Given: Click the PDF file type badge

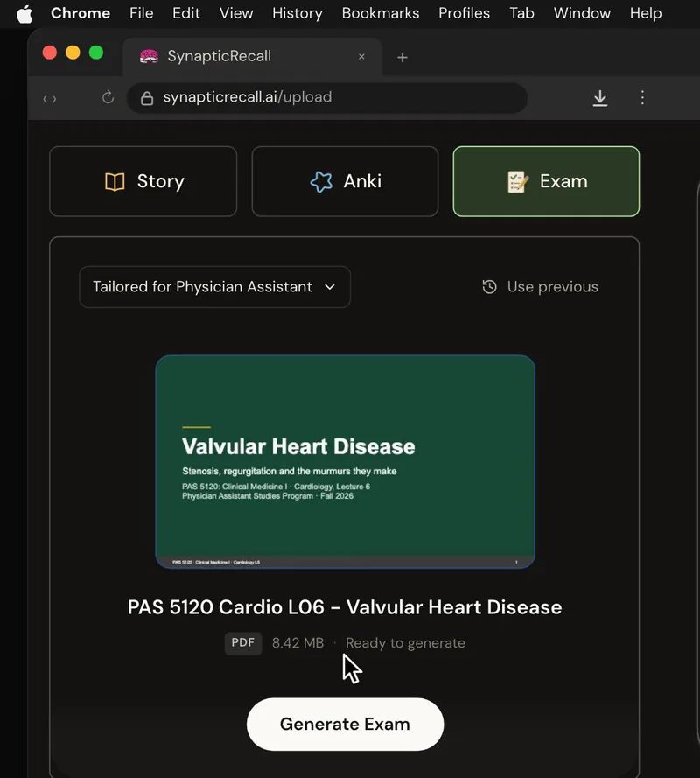Looking at the screenshot, I should click(243, 643).
